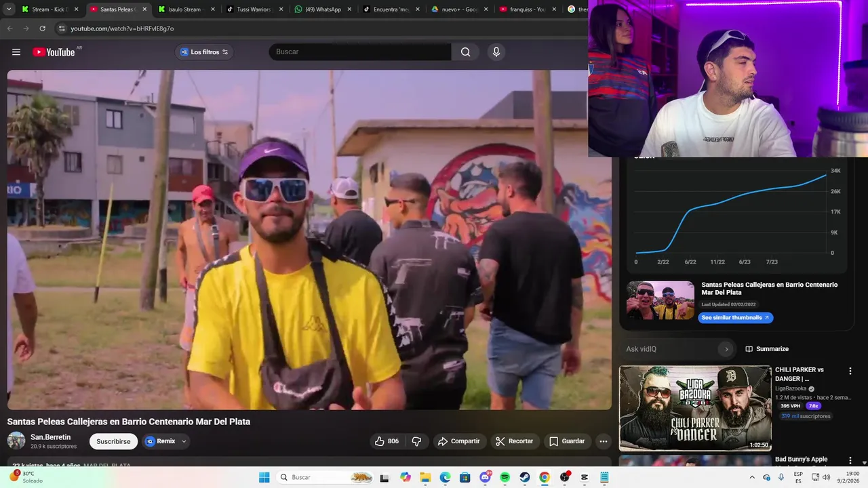Focus the YouTube Buscar search field
The image size is (868, 488).
click(360, 52)
